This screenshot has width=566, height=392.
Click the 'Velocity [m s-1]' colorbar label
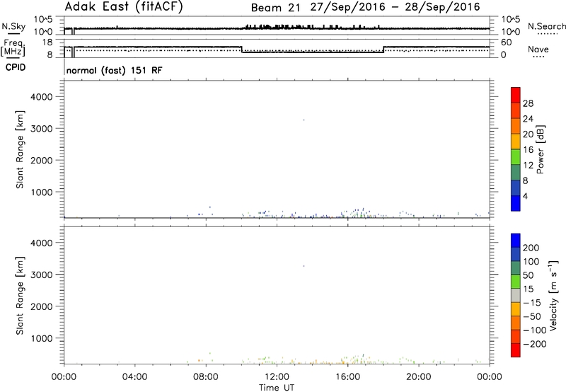point(553,295)
